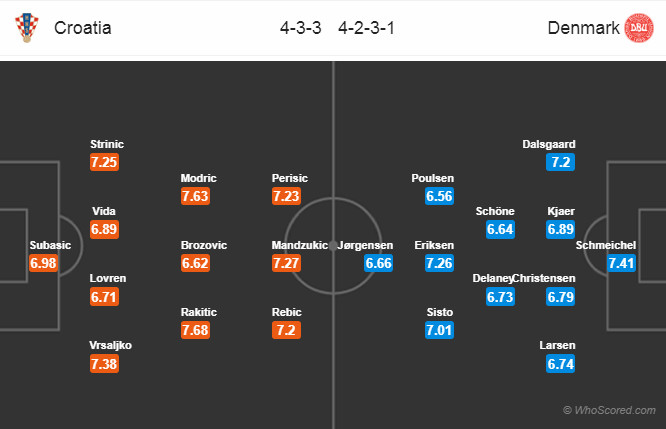The width and height of the screenshot is (666, 429).
Task: Click Schmeichel's 7.41 rating badge
Action: [622, 263]
